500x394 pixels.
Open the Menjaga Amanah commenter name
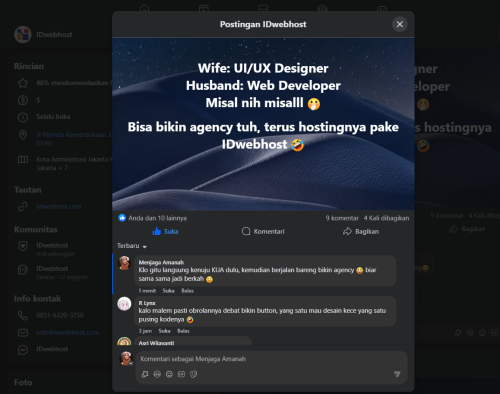click(161, 262)
